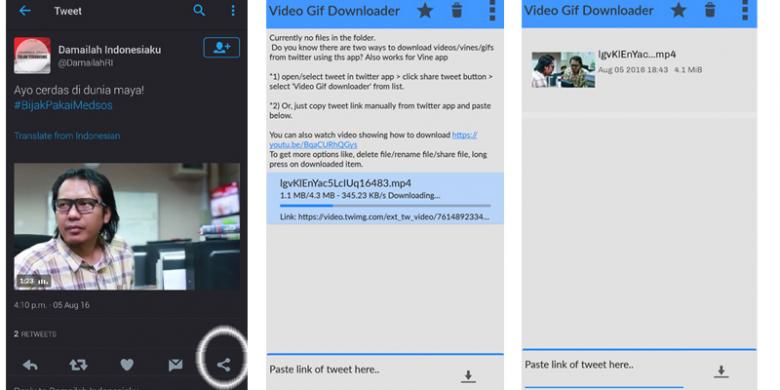Image resolution: width=780 pixels, height=390 pixels.
Task: Tap trash icon in middle Video Gif Downloader
Action: tap(457, 10)
